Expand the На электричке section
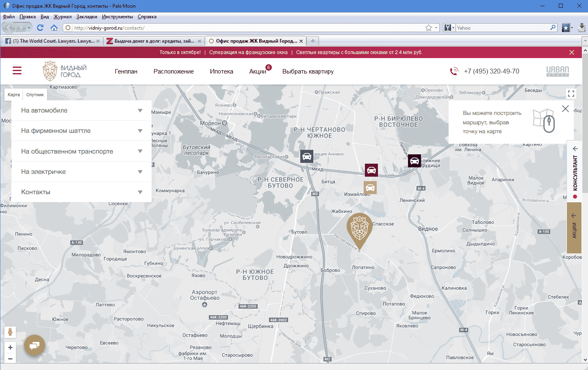The image size is (588, 370). 81,172
